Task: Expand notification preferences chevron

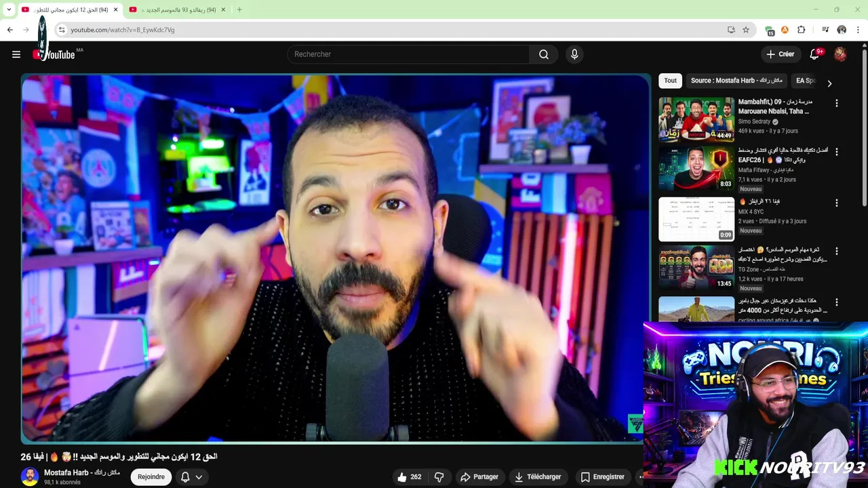Action: tap(199, 477)
